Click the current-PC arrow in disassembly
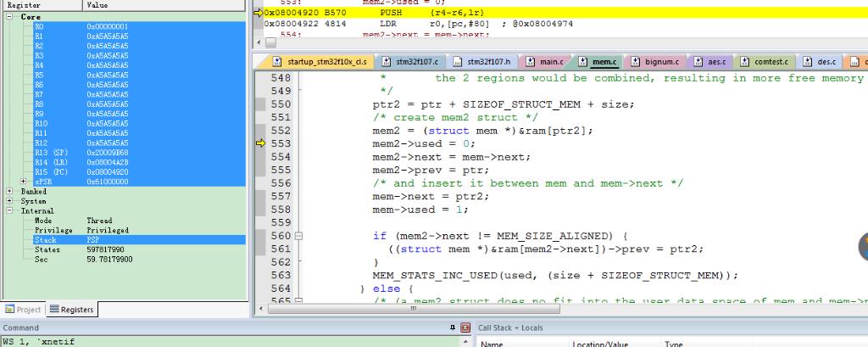Image resolution: width=868 pixels, height=347 pixels. tap(258, 13)
